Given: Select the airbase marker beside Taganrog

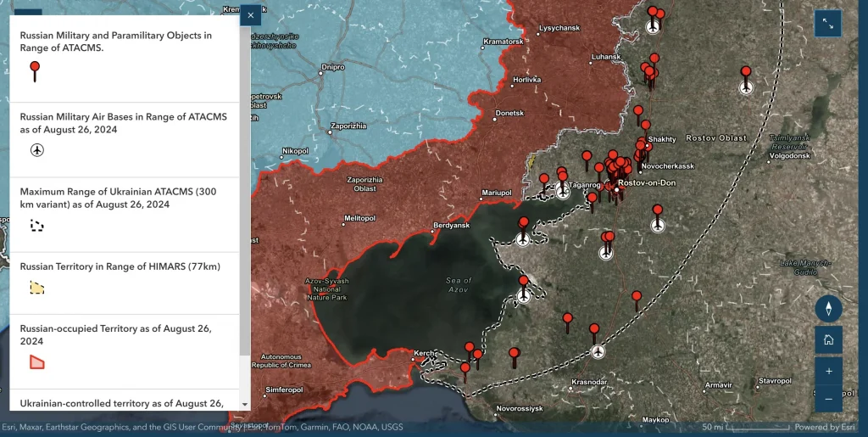Looking at the screenshot, I should coord(563,192).
